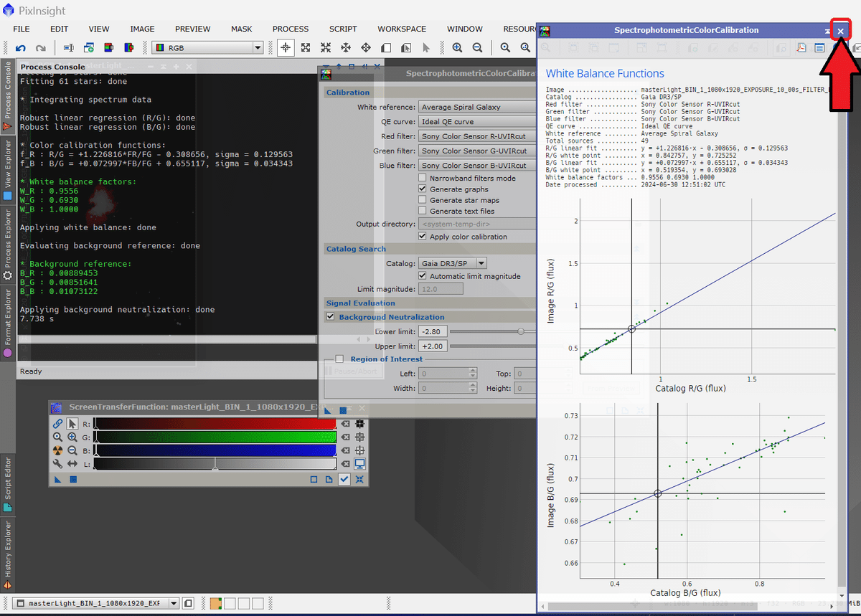The height and width of the screenshot is (616, 861).
Task: Open the History Explorer side tab
Action: [8, 554]
